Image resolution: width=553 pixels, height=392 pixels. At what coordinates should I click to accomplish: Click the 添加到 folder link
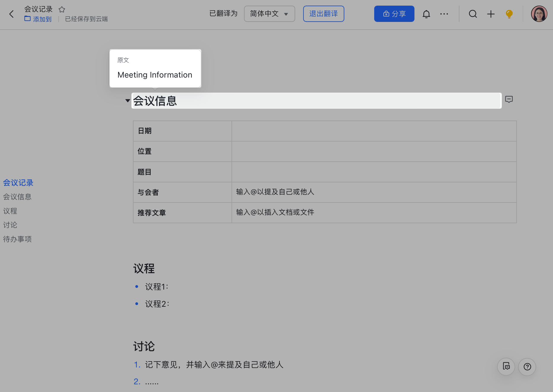click(x=38, y=19)
